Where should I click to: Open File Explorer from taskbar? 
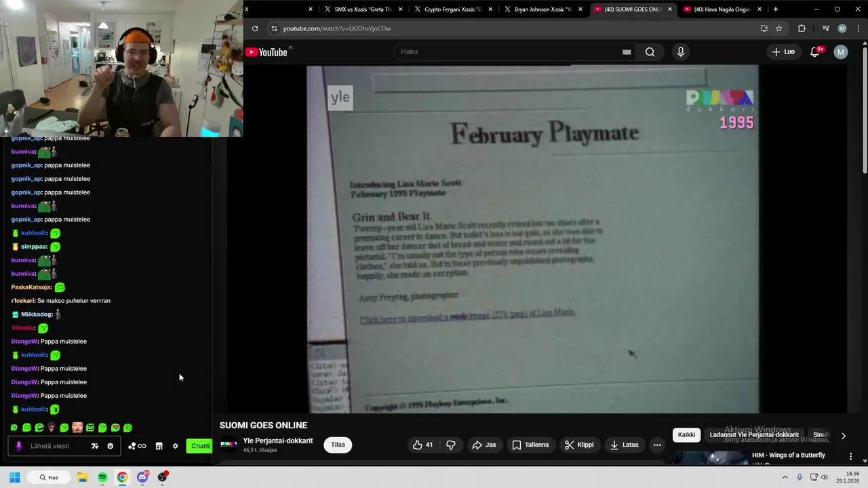tap(83, 477)
